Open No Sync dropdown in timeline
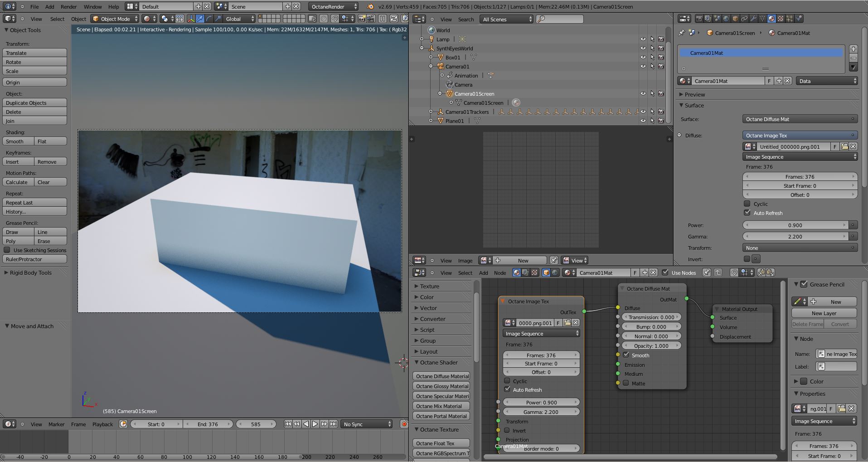The height and width of the screenshot is (462, 868). pos(366,424)
